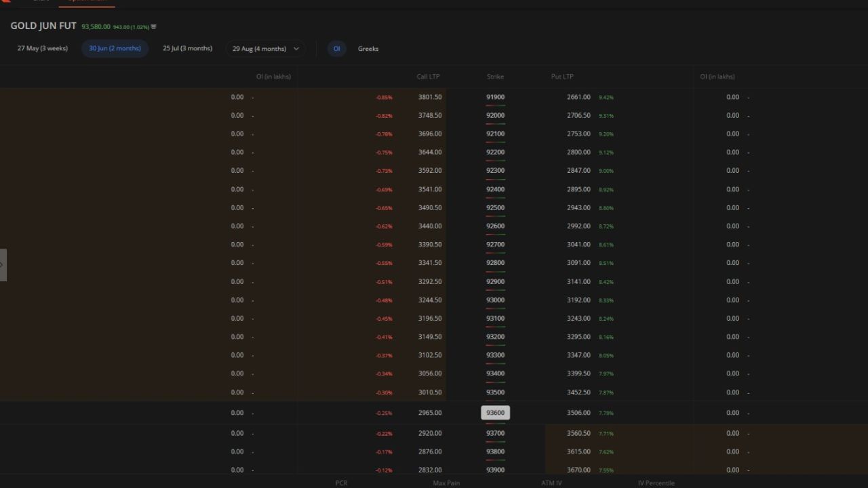Image resolution: width=868 pixels, height=488 pixels.
Task: Select the 27 May (3 weeks) expiry
Action: pyautogui.click(x=43, y=49)
